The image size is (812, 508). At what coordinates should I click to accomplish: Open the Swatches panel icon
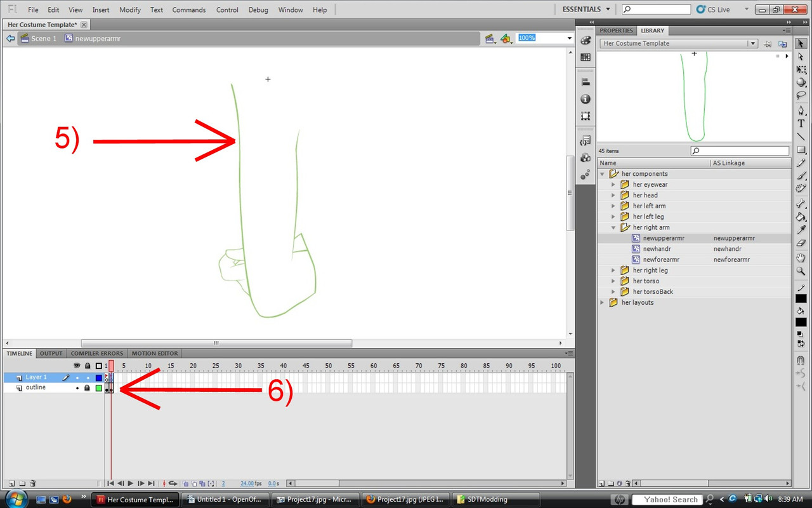[586, 57]
